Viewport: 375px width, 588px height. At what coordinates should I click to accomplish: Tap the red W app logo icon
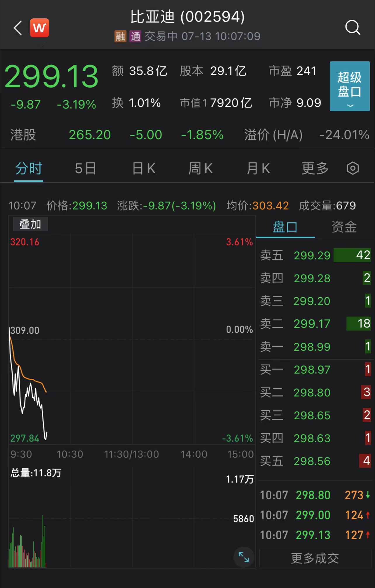(39, 28)
